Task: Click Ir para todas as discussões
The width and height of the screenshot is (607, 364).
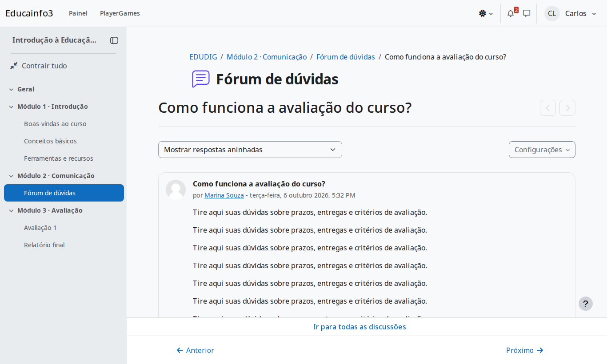Action: [359, 327]
